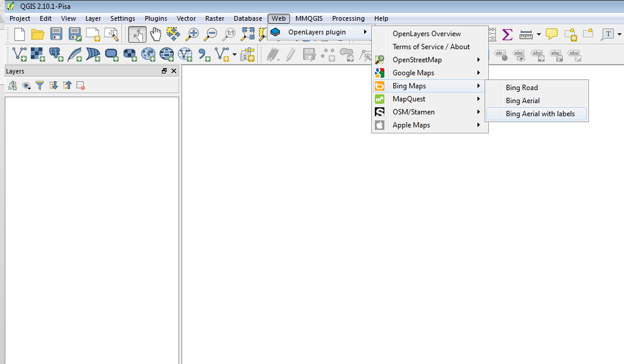Click the Add WMS/WMTS Layer globe icon

[148, 54]
